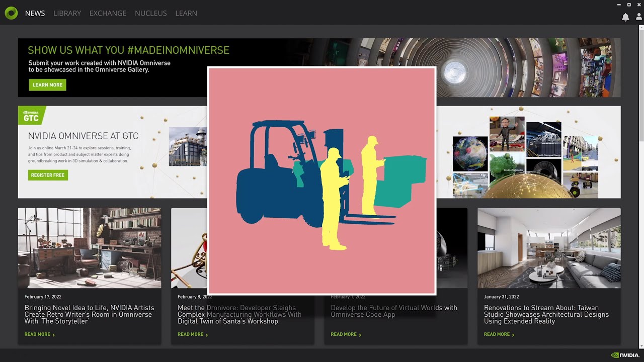Open the EXCHANGE tab
This screenshot has width=644, height=362.
(108, 13)
